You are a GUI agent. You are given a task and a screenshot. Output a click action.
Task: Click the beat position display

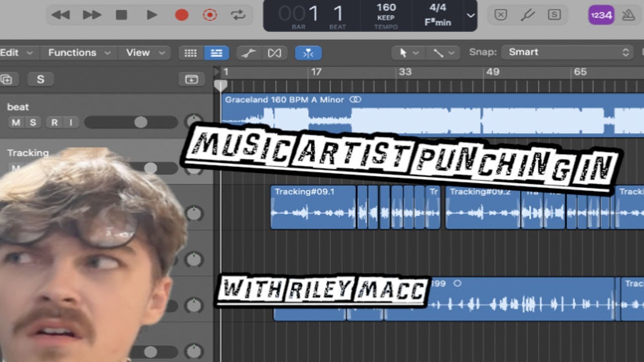click(x=338, y=16)
